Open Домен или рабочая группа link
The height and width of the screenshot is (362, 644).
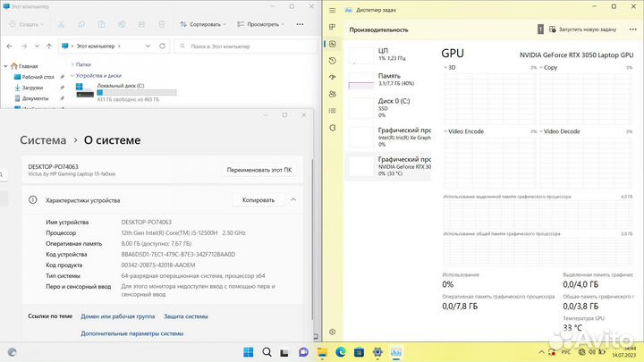tap(118, 316)
